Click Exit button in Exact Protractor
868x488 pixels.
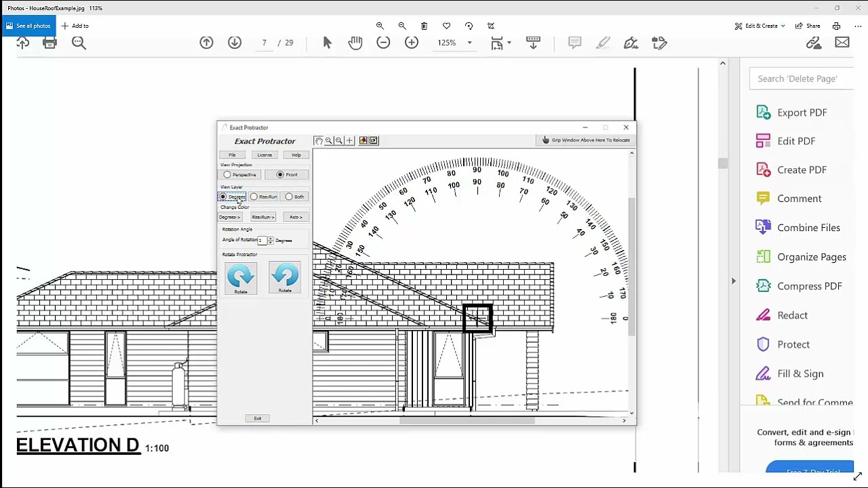(x=258, y=418)
